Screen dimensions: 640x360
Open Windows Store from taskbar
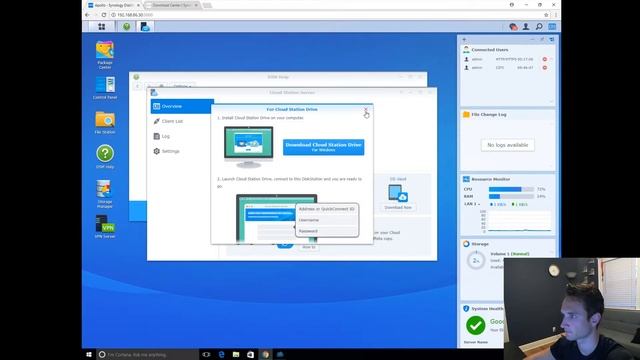pos(251,354)
